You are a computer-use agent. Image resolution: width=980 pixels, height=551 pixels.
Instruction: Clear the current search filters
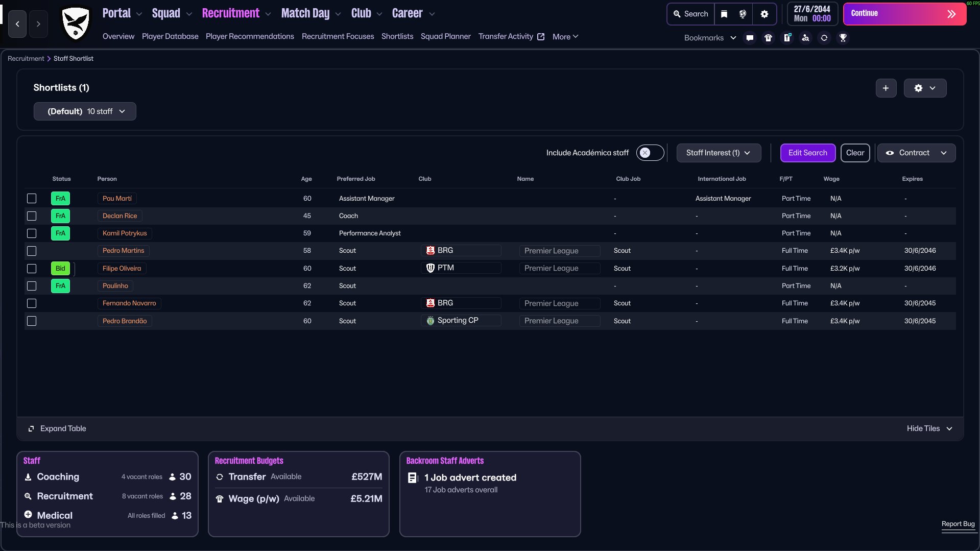click(855, 153)
